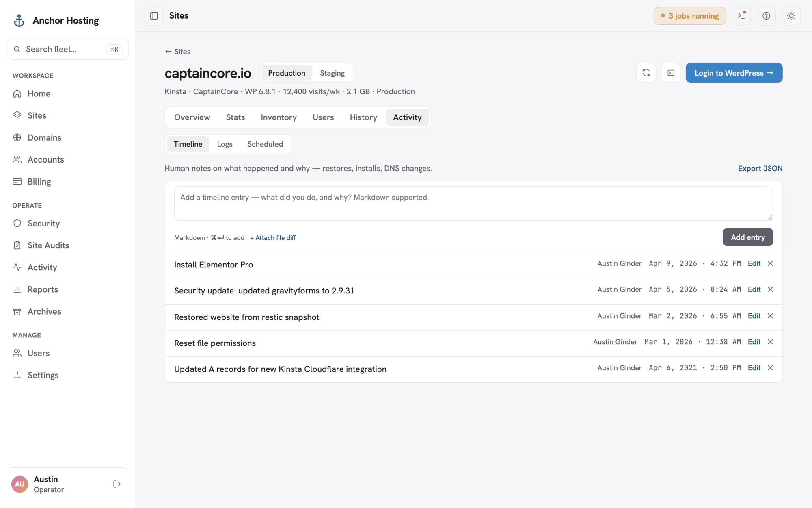Switch to the Logs sub-tab

(225, 144)
